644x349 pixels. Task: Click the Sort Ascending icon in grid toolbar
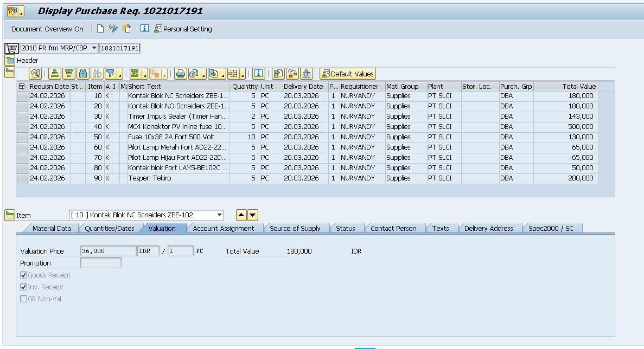pyautogui.click(x=54, y=74)
